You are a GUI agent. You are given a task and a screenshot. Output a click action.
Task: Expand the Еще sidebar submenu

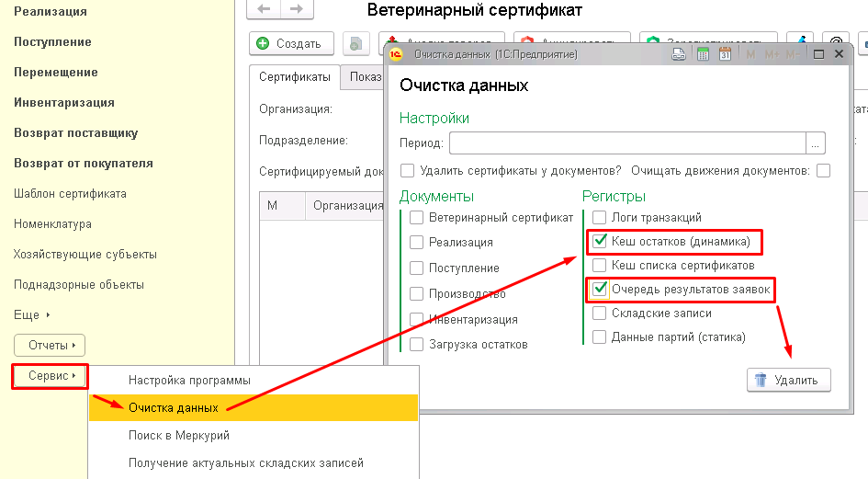pos(31,315)
